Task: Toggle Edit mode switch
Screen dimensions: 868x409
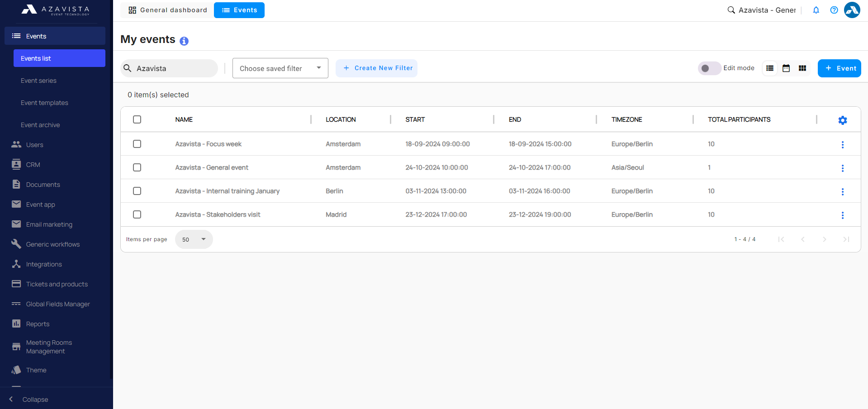Action: coord(709,68)
